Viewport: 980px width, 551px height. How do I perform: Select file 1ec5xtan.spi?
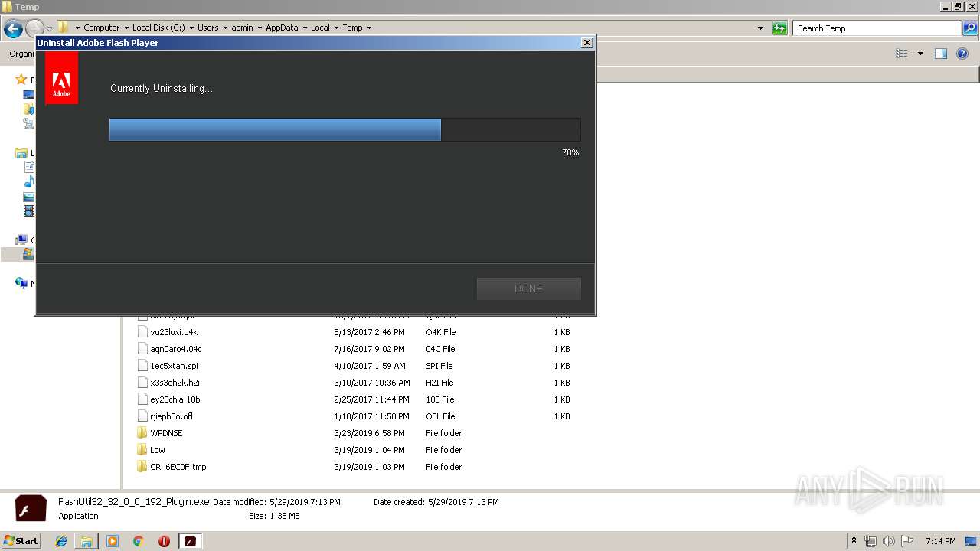pyautogui.click(x=174, y=366)
